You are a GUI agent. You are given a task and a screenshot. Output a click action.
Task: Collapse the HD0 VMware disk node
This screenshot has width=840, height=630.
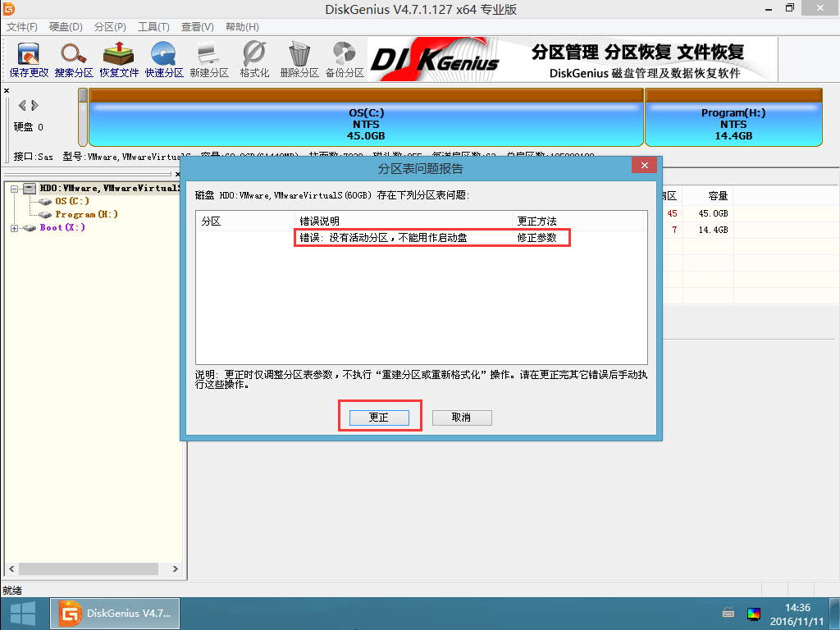tap(14, 189)
